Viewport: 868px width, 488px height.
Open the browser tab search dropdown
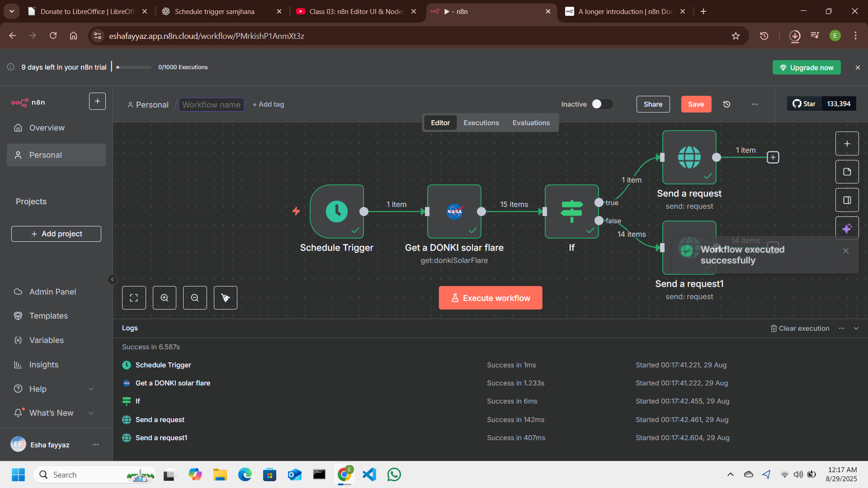tap(12, 11)
